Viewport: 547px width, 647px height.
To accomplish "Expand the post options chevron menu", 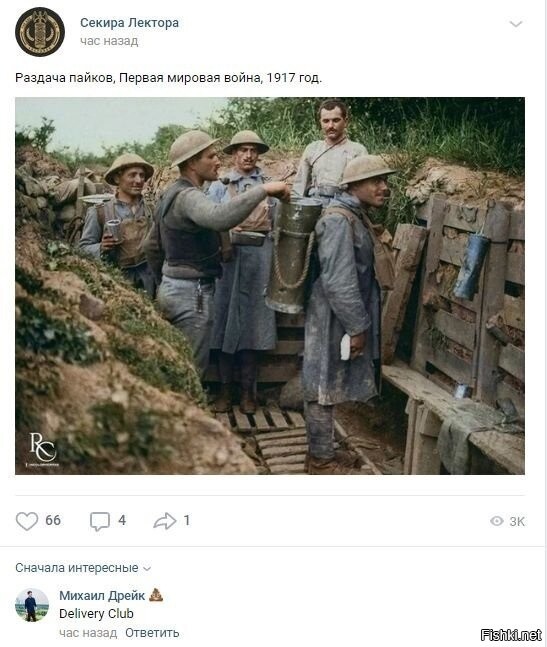I will pyautogui.click(x=516, y=24).
